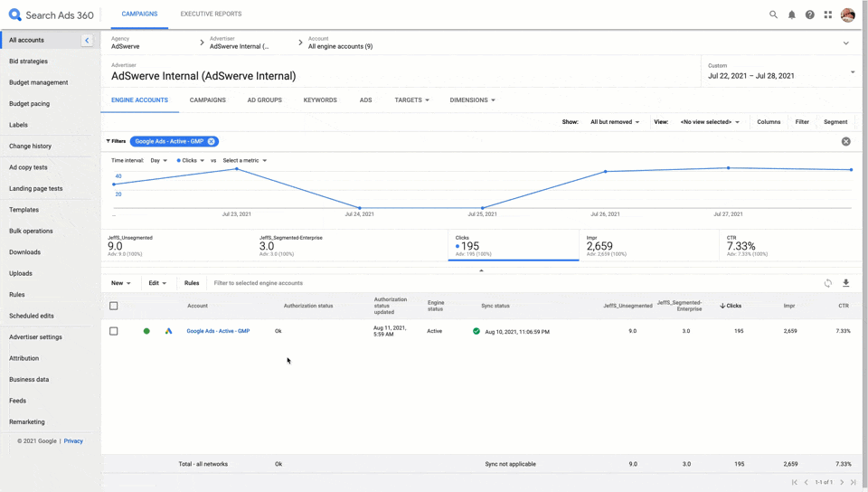The height and width of the screenshot is (492, 868).
Task: Click the Google Ads engine logo icon
Action: [x=168, y=331]
